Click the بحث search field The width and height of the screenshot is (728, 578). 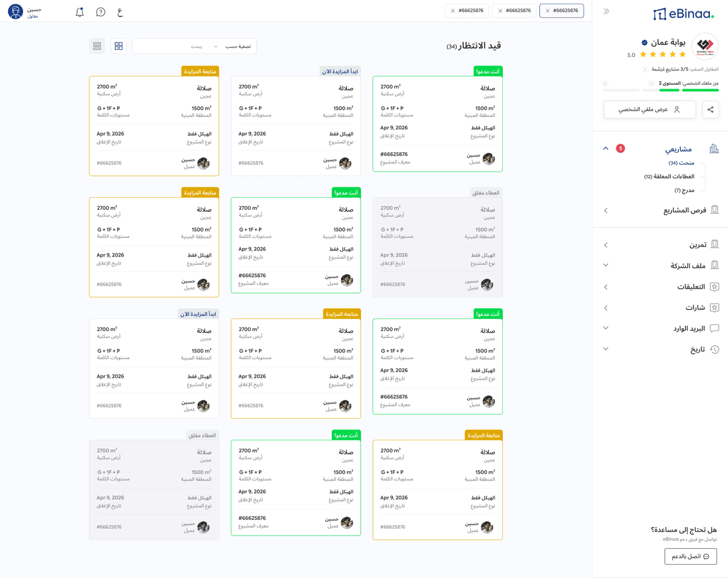pyautogui.click(x=170, y=46)
